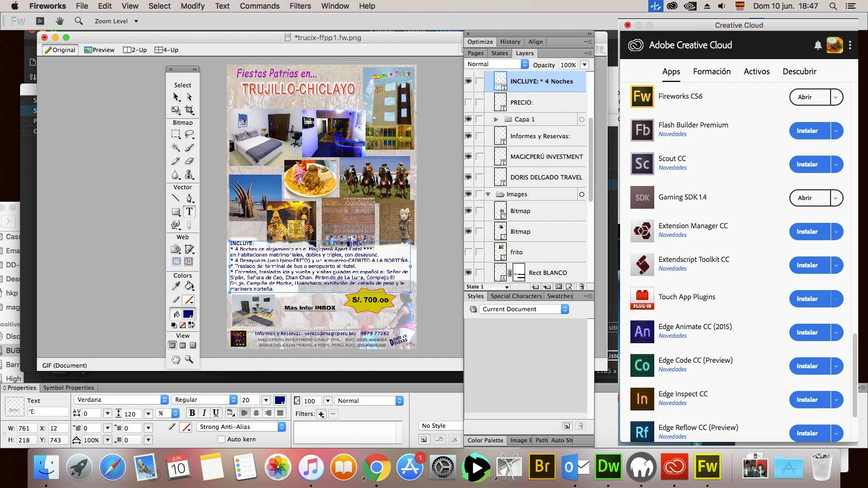The image size is (868, 488).
Task: Select the Pen tool
Action: click(x=189, y=198)
